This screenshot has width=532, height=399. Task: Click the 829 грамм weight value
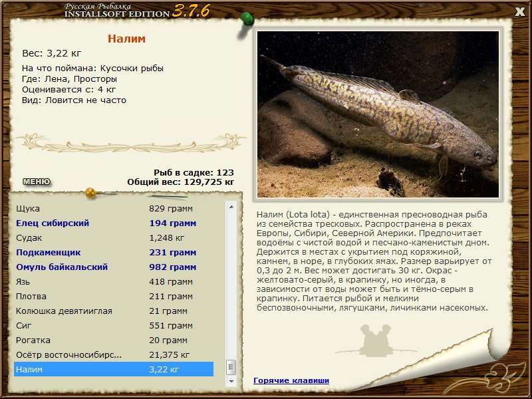point(171,208)
